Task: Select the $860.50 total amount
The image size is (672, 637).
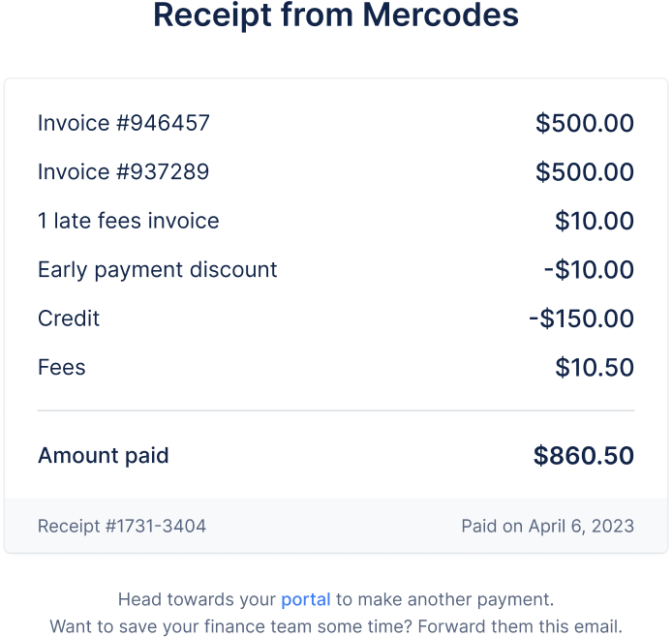Action: 584,455
